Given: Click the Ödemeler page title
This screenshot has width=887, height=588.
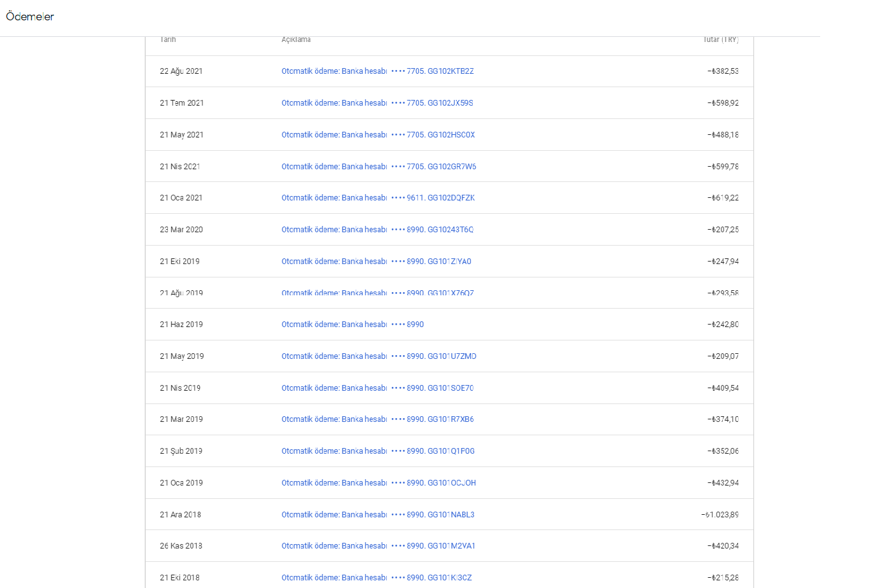Looking at the screenshot, I should coord(30,17).
